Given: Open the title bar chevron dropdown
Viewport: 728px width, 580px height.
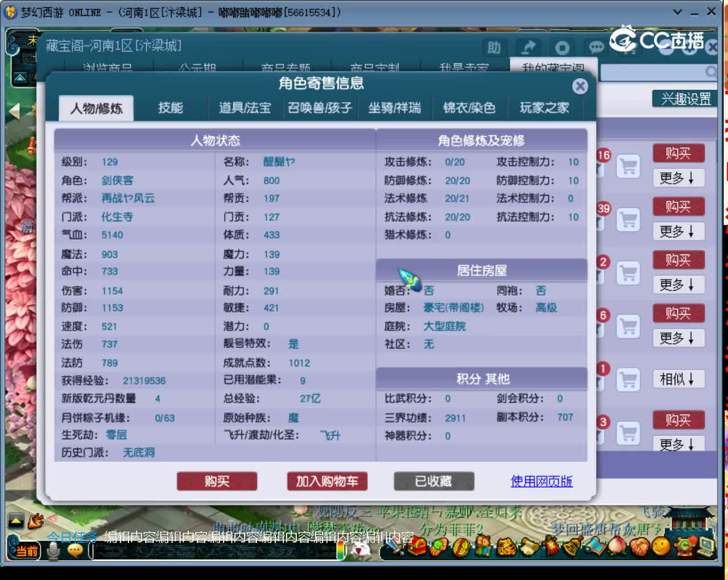Looking at the screenshot, I should (677, 11).
